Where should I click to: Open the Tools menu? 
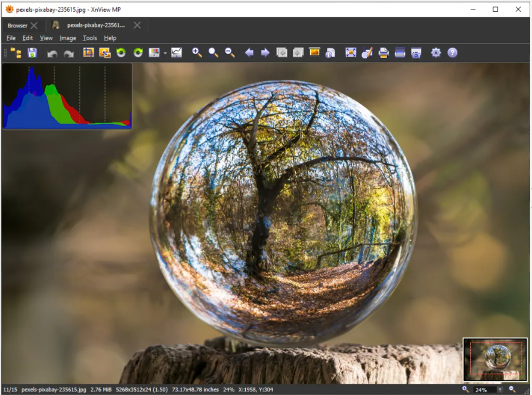point(89,38)
